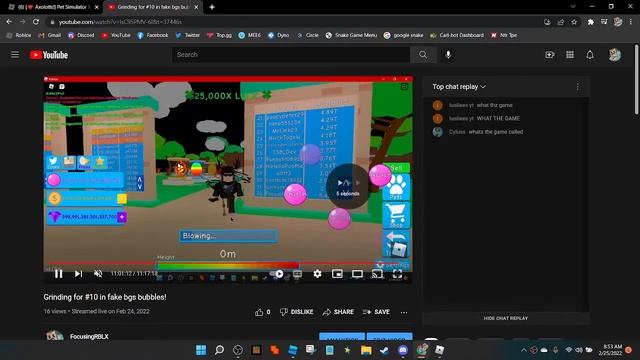View YouTube notifications bell
Image resolution: width=640 pixels, height=360 pixels.
pyautogui.click(x=590, y=55)
